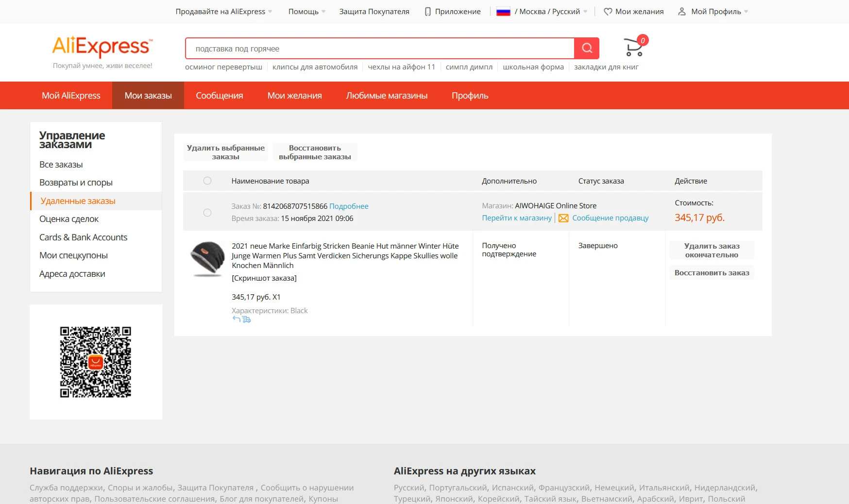
Task: Click the phone icon beside Приложение
Action: [428, 12]
